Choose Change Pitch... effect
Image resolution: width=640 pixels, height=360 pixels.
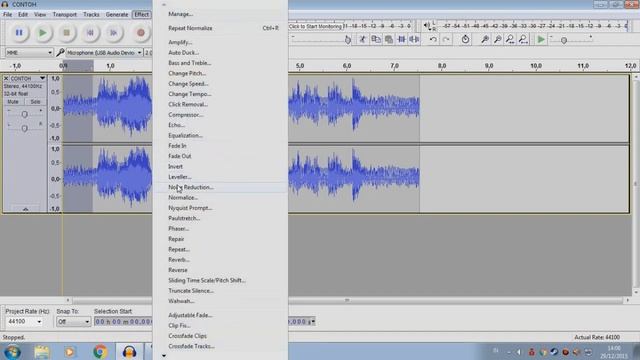(x=220, y=73)
